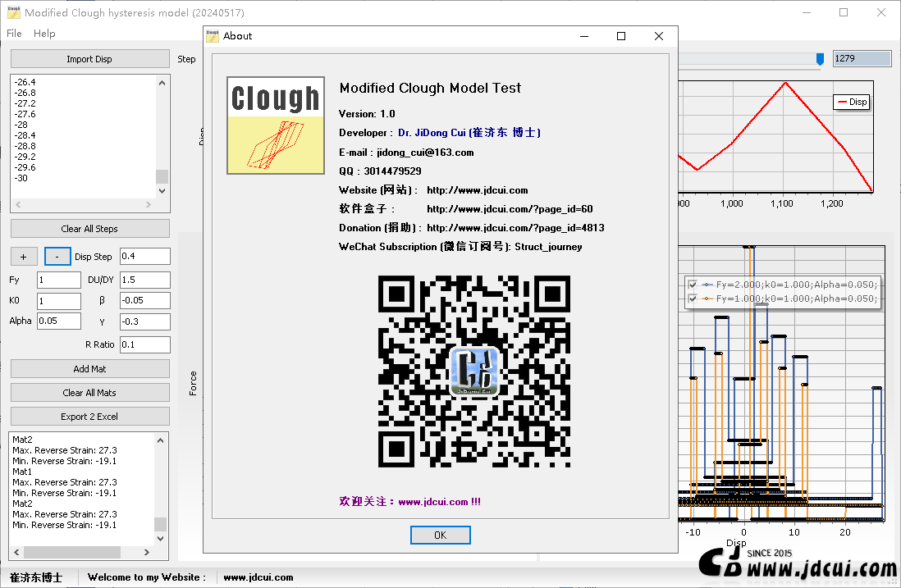Click Clear All Mats button
901x588 pixels.
tap(89, 393)
